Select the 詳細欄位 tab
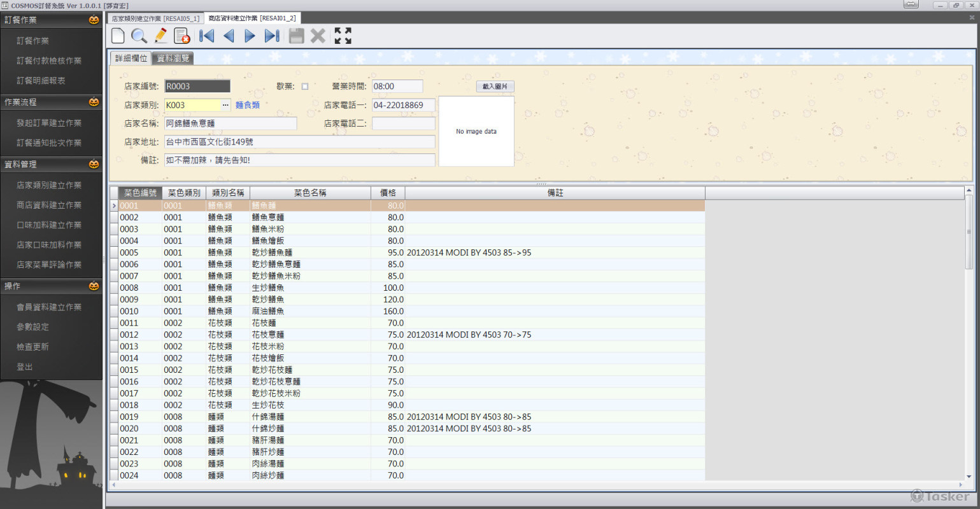This screenshot has height=509, width=980. [131, 58]
